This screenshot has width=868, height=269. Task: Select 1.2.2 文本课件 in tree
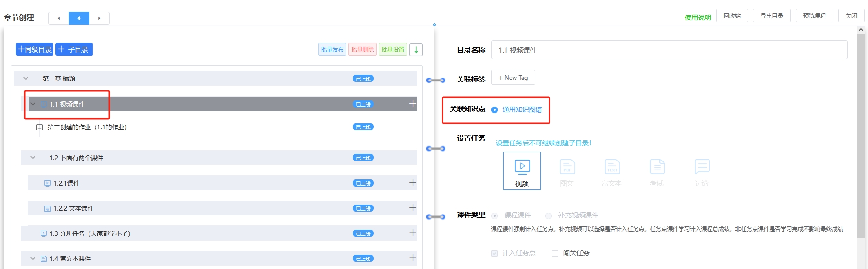[x=73, y=208]
